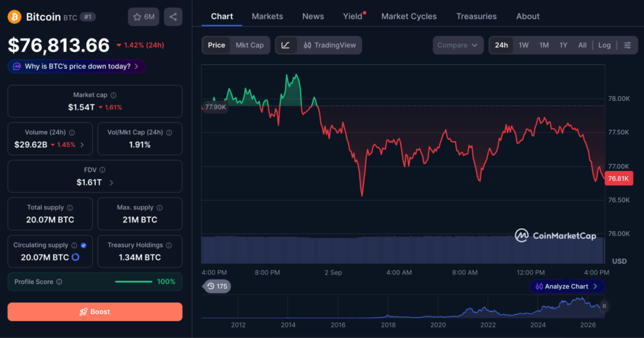Open the Compare dropdown
The width and height of the screenshot is (644, 338).
458,45
